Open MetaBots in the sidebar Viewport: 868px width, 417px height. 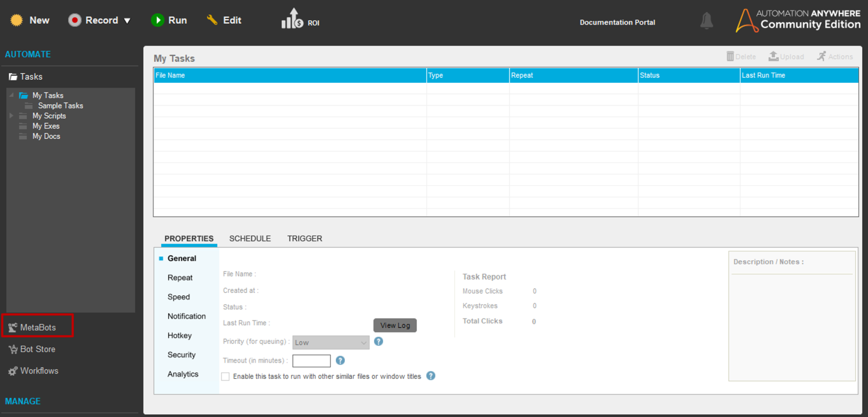point(38,327)
